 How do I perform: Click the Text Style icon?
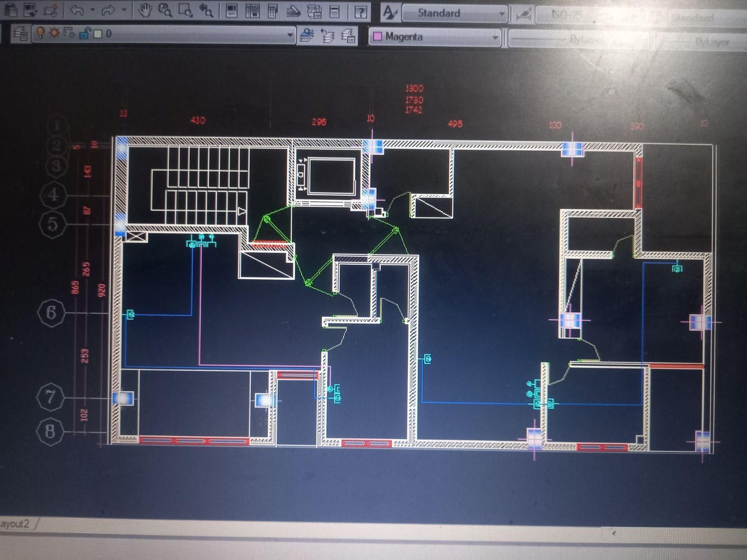[390, 12]
